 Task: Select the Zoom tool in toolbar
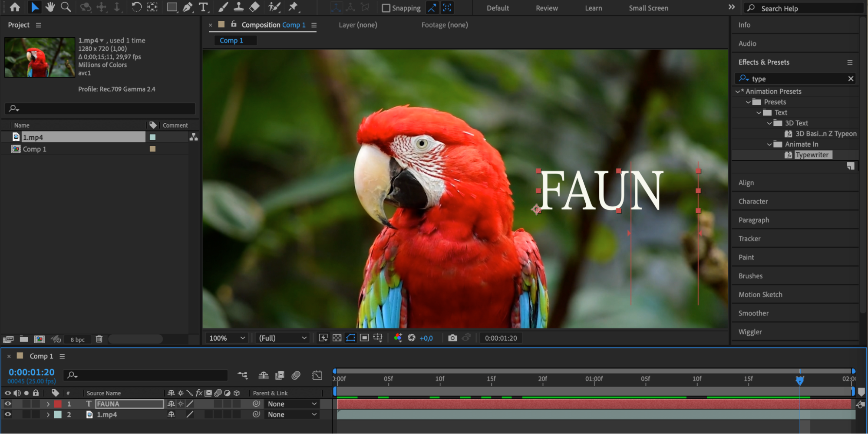[66, 7]
